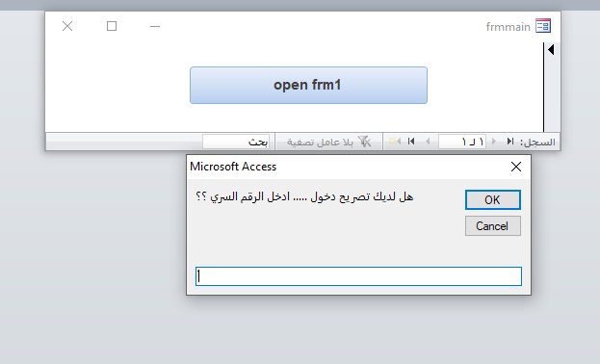The width and height of the screenshot is (600, 364).
Task: Go to first record using navigation arrow beside السجل
Action: point(510,142)
